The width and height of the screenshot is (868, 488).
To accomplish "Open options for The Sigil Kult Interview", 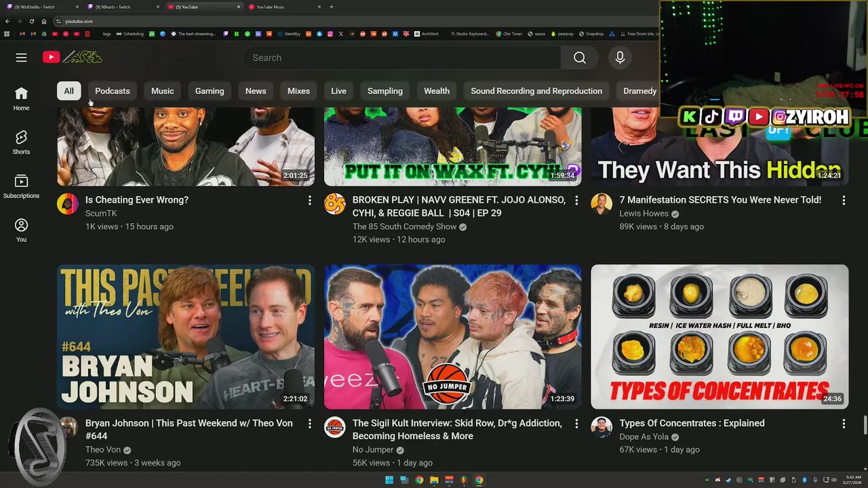I will click(x=576, y=424).
